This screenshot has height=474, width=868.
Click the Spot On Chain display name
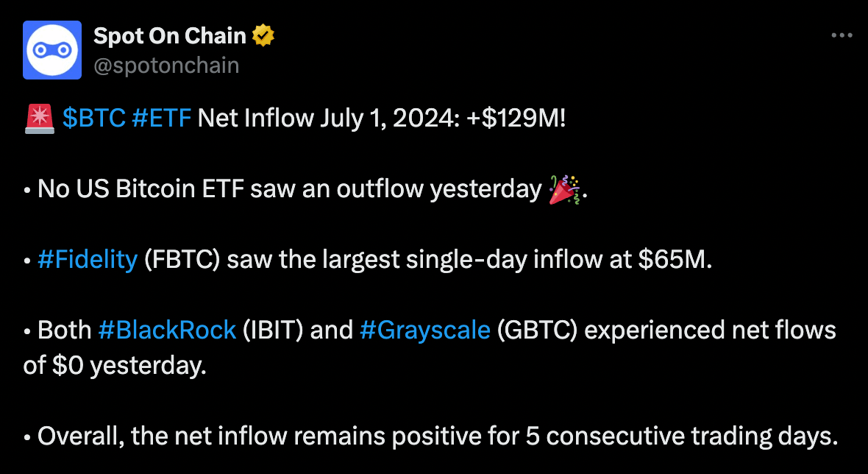pyautogui.click(x=168, y=34)
